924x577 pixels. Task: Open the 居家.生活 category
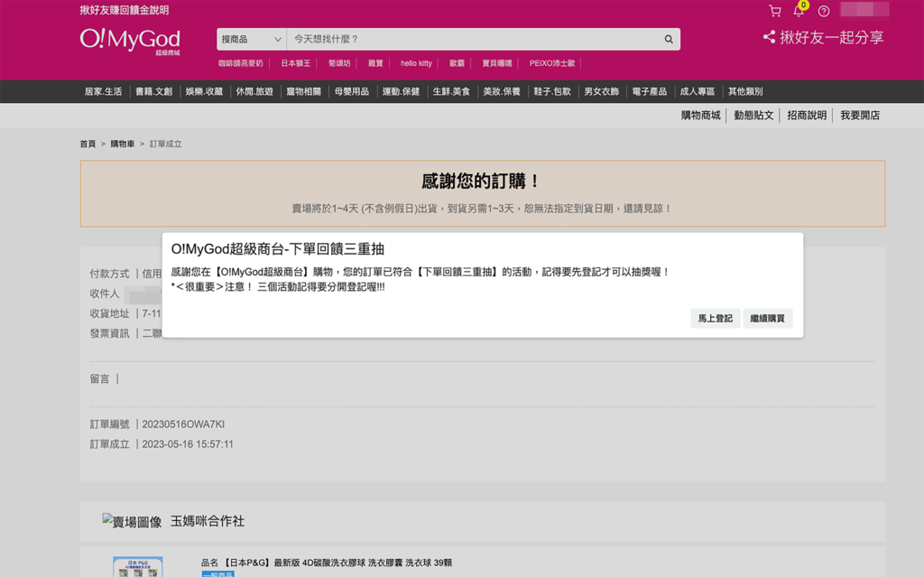103,91
